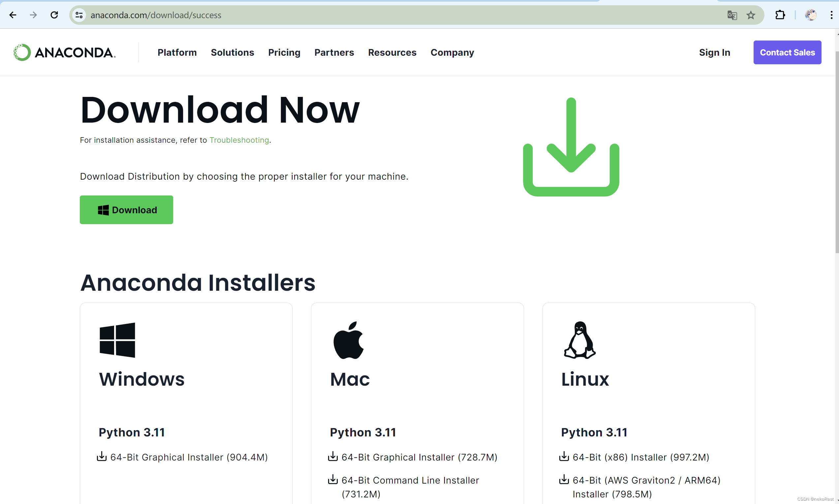Click the Mac card title
Image resolution: width=839 pixels, height=504 pixels.
(350, 379)
